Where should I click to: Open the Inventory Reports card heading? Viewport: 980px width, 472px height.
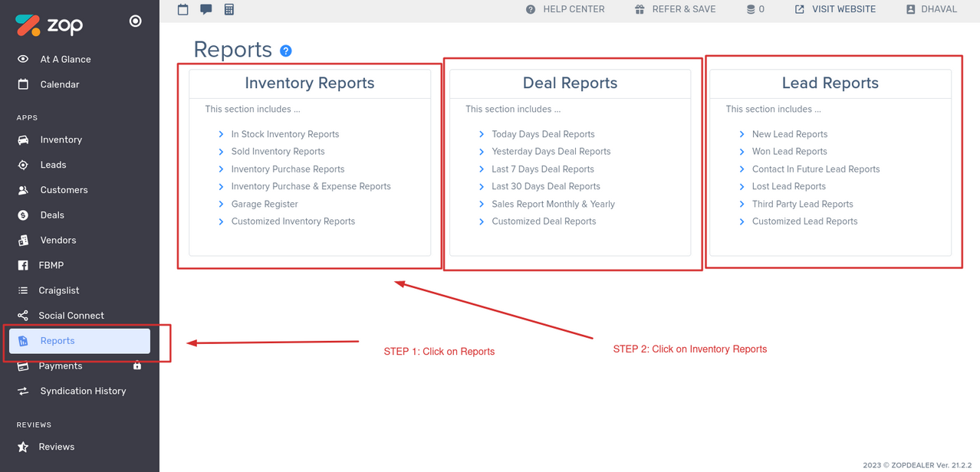tap(310, 83)
